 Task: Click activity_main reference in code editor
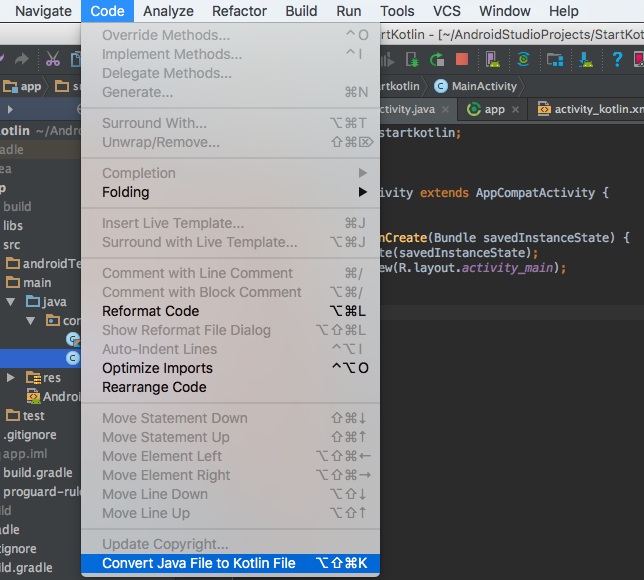(x=507, y=268)
